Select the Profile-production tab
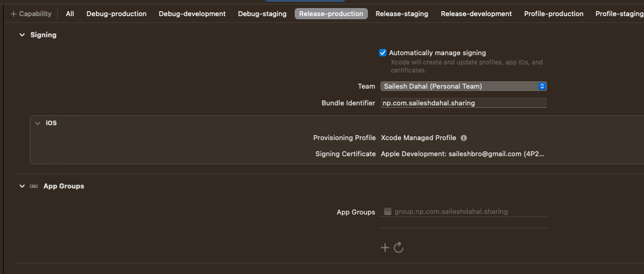The height and width of the screenshot is (274, 644). 553,14
